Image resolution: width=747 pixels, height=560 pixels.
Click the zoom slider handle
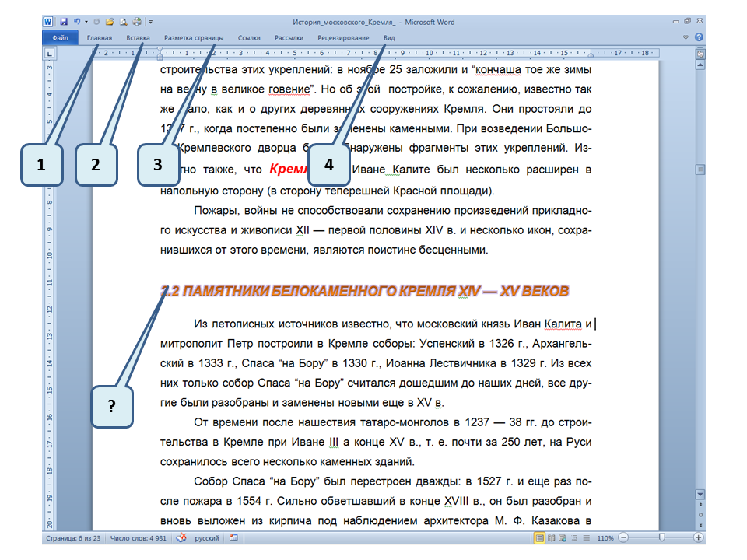pos(661,537)
